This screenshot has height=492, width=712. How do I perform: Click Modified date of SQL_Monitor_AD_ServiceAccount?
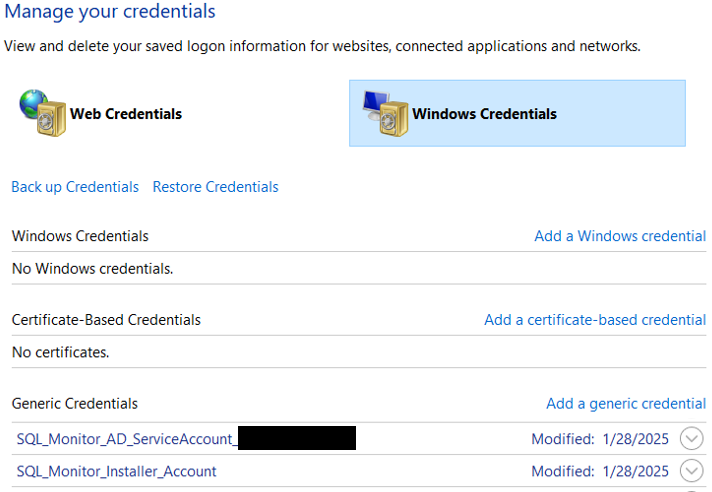600,439
